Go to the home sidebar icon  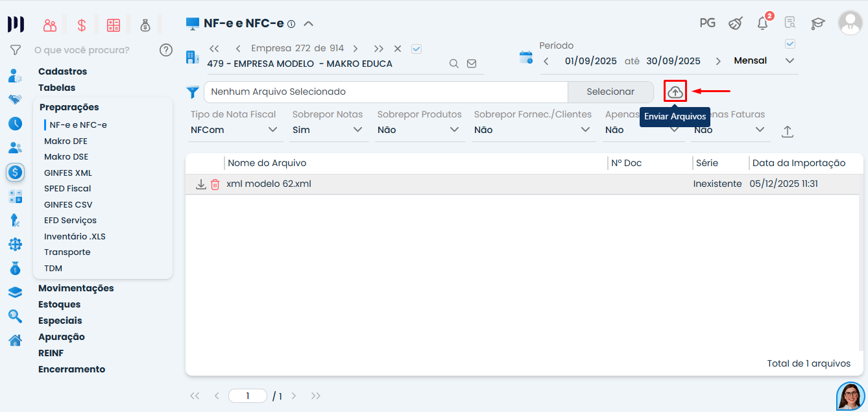pyautogui.click(x=16, y=340)
